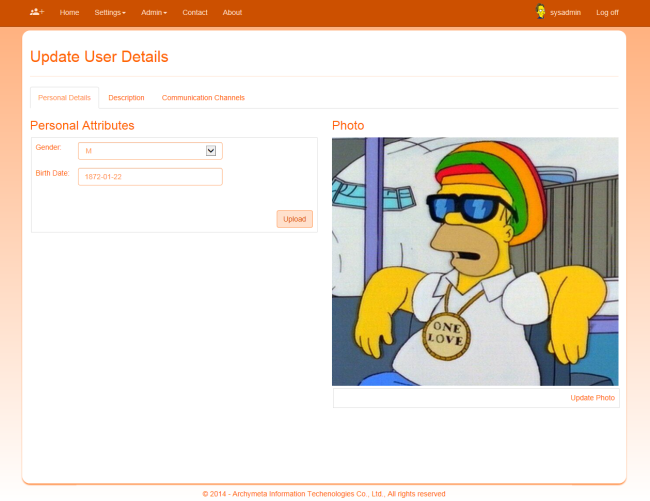Click the Gender label
Screen dimensions: 650x501
49,147
